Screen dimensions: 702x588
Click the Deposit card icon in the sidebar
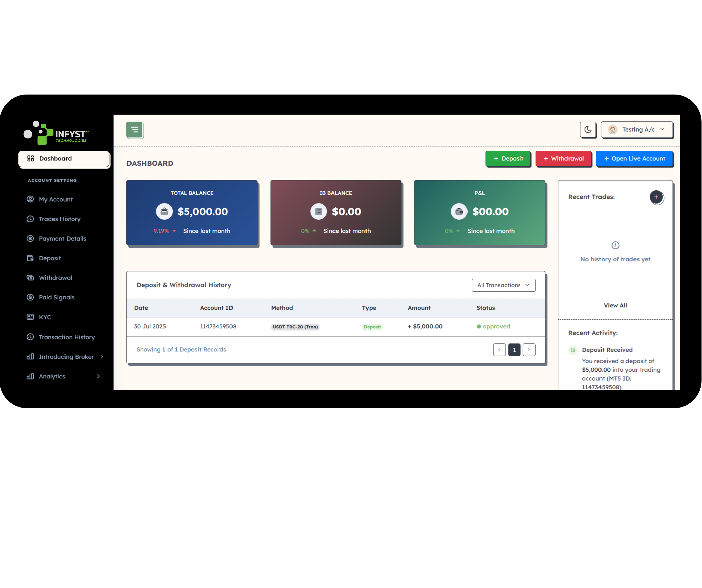(x=30, y=258)
